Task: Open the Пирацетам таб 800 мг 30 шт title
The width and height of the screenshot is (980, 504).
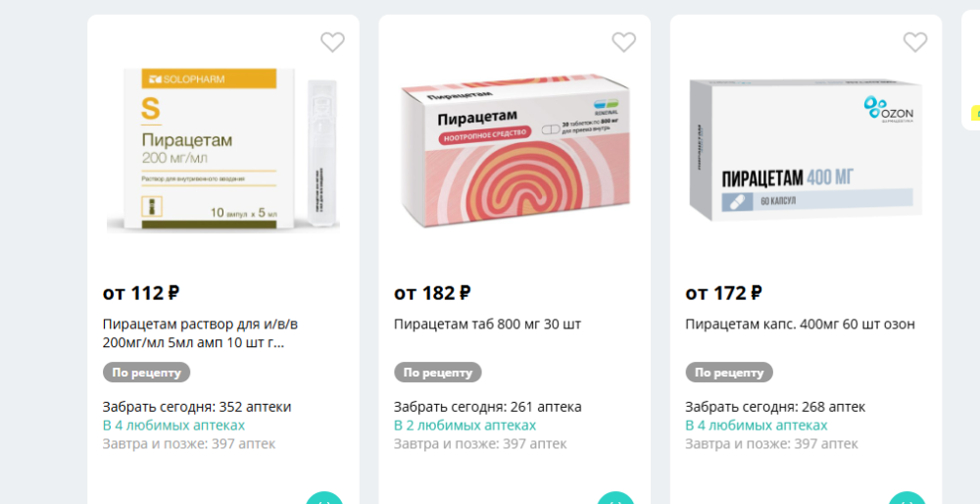Action: click(x=487, y=325)
